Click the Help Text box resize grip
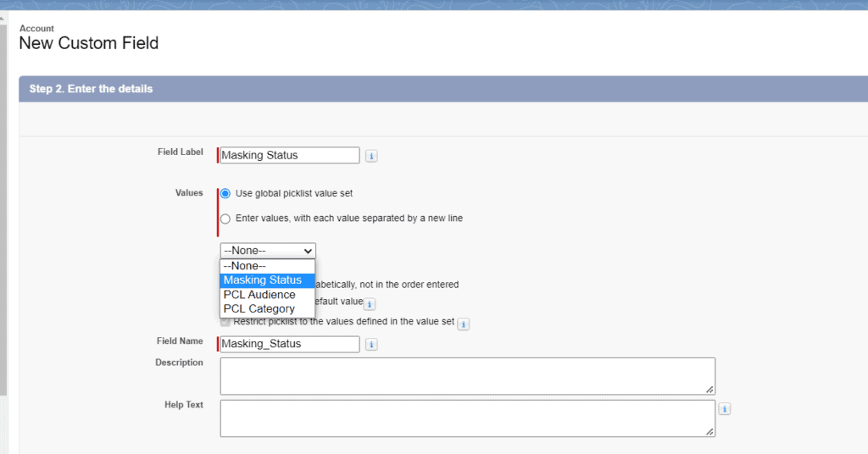 pos(709,432)
